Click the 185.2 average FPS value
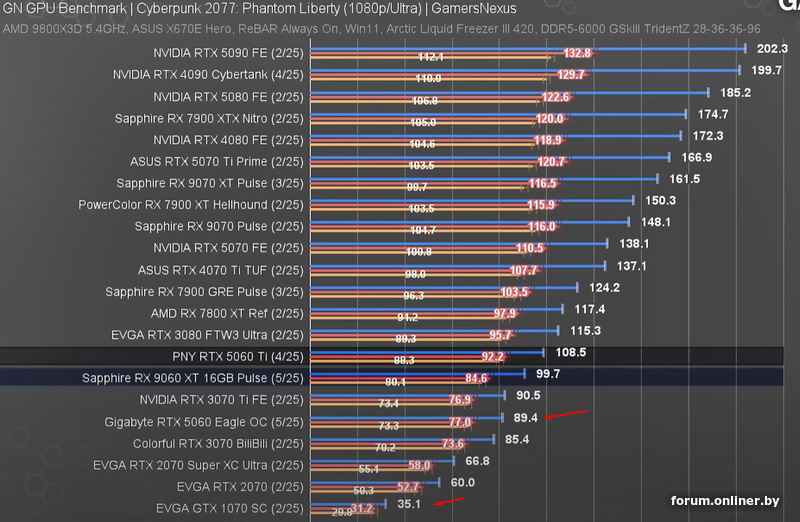Image resolution: width=800 pixels, height=522 pixels. (735, 92)
